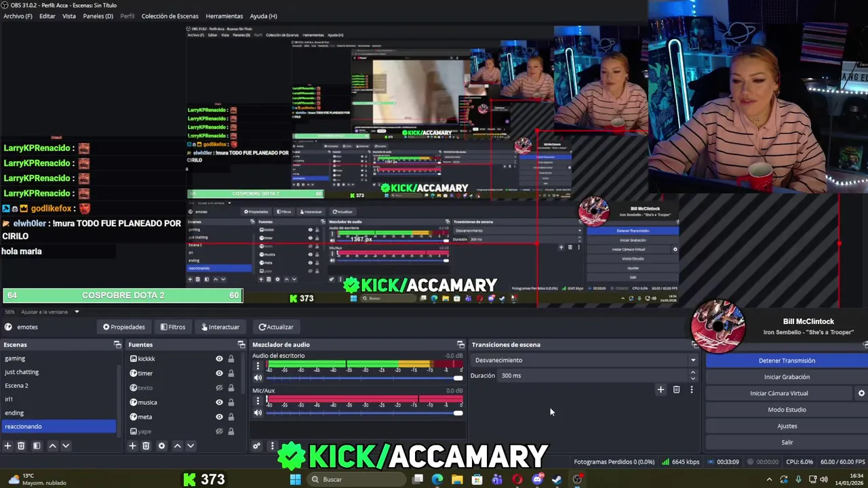
Task: Toggle lock on kickkk source
Action: (x=231, y=359)
